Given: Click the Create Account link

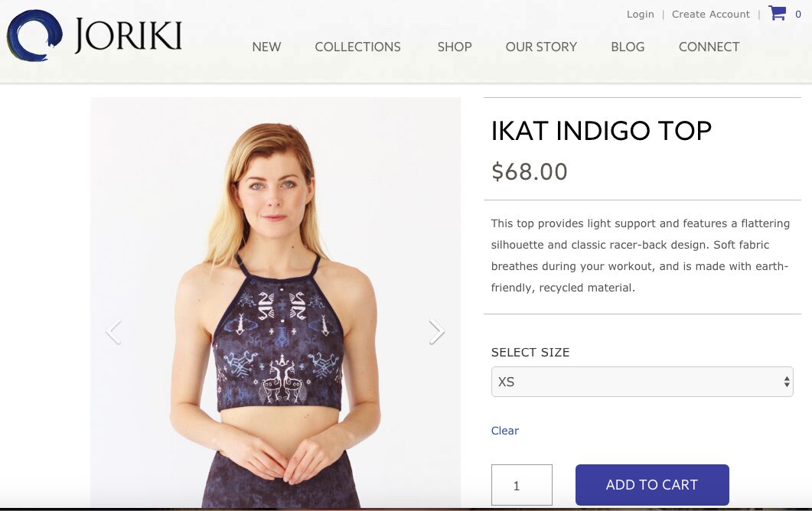Looking at the screenshot, I should 710,15.
